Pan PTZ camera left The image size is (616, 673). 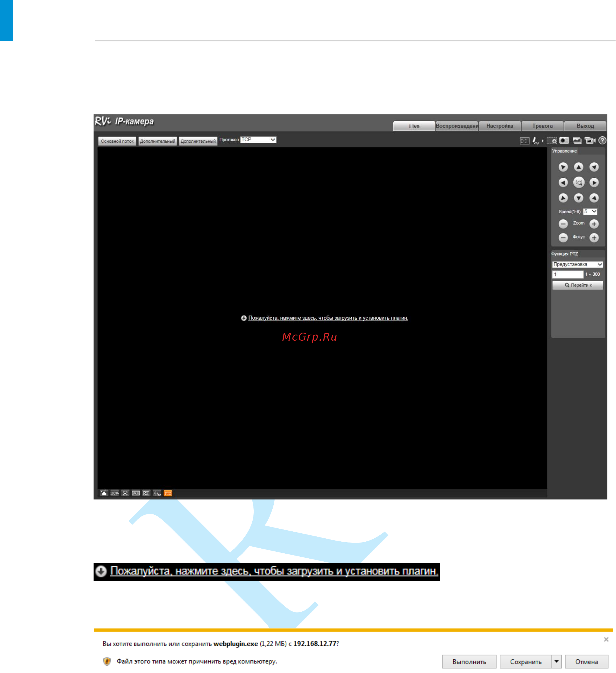click(x=563, y=183)
